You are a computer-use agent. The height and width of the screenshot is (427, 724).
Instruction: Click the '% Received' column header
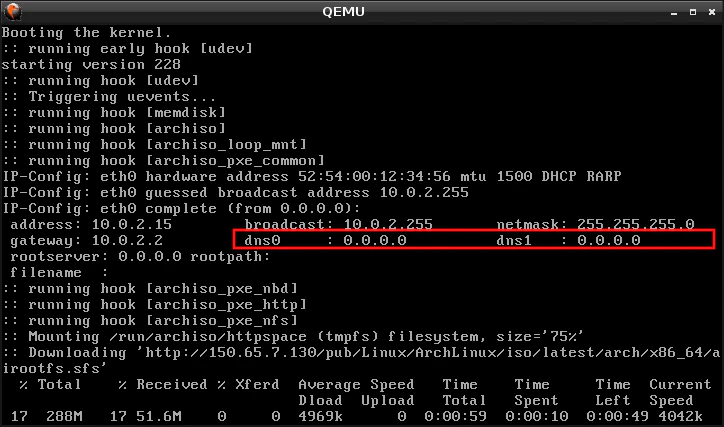[163, 385]
